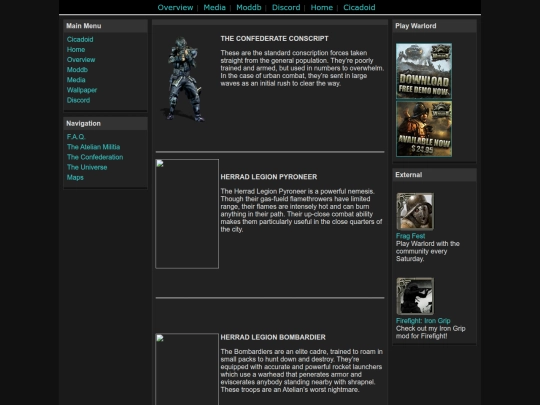The width and height of the screenshot is (540, 405).
Task: Click Cicadoid link in Main Menu sidebar
Action: (x=80, y=39)
